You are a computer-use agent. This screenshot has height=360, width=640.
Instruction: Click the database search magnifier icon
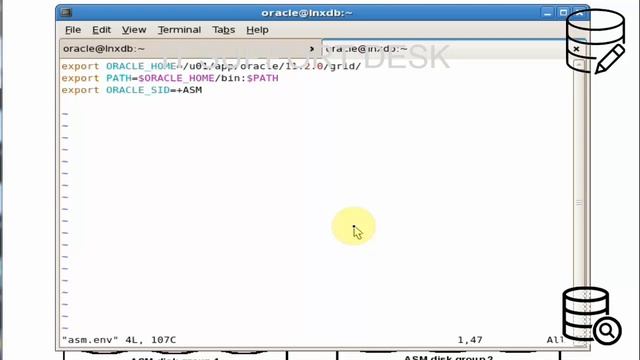pos(591,316)
